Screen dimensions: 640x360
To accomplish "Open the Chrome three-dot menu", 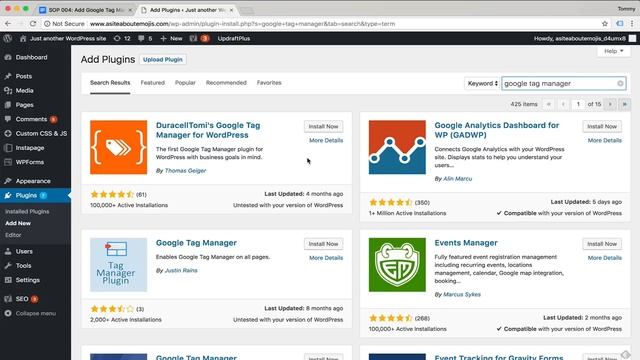I will 632,24.
